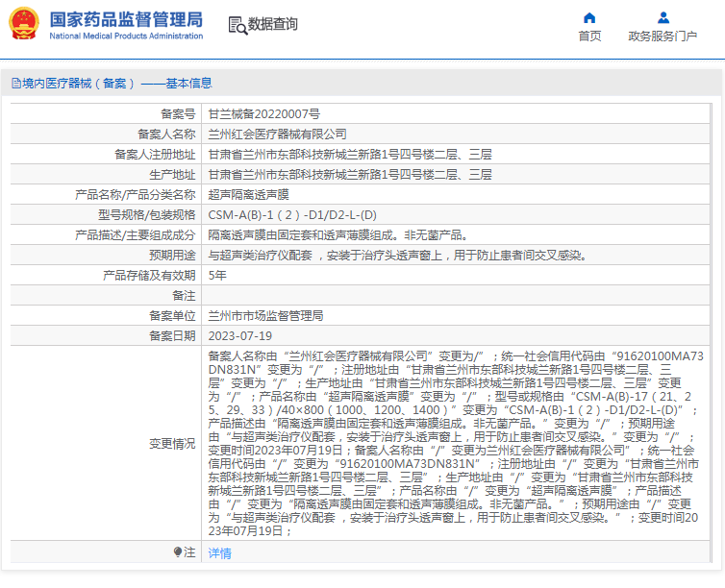
Task: Click the 变更情况 change history paragraph
Action: 456,444
